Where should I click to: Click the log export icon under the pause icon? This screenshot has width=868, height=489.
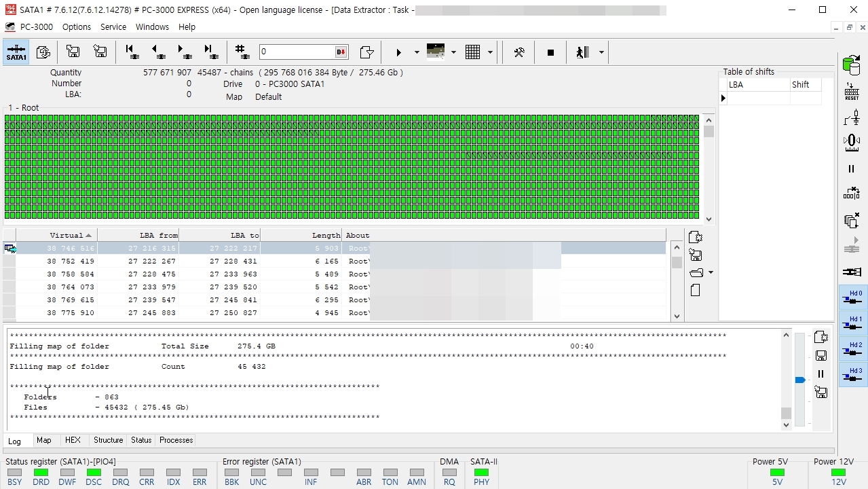pyautogui.click(x=821, y=392)
